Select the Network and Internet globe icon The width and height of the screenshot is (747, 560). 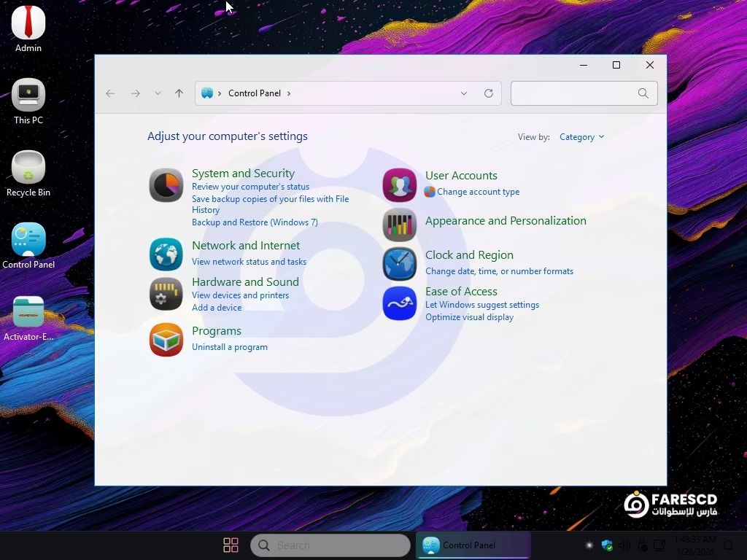click(166, 254)
